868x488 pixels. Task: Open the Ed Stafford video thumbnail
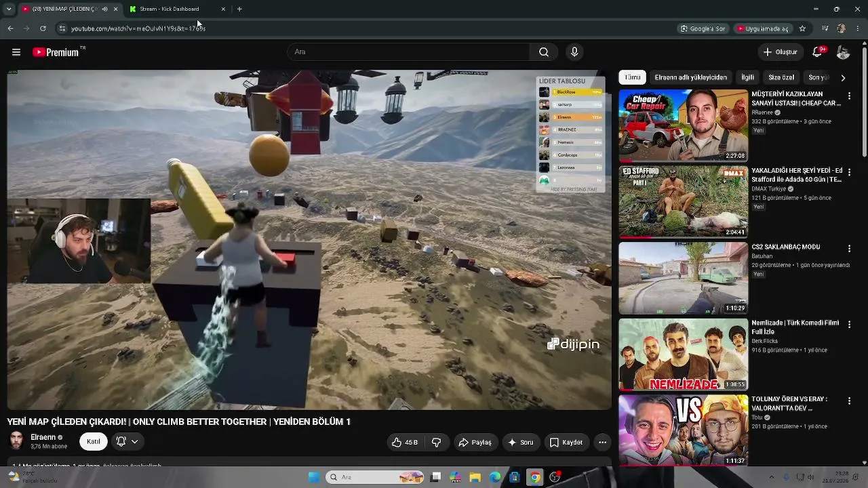coord(683,201)
